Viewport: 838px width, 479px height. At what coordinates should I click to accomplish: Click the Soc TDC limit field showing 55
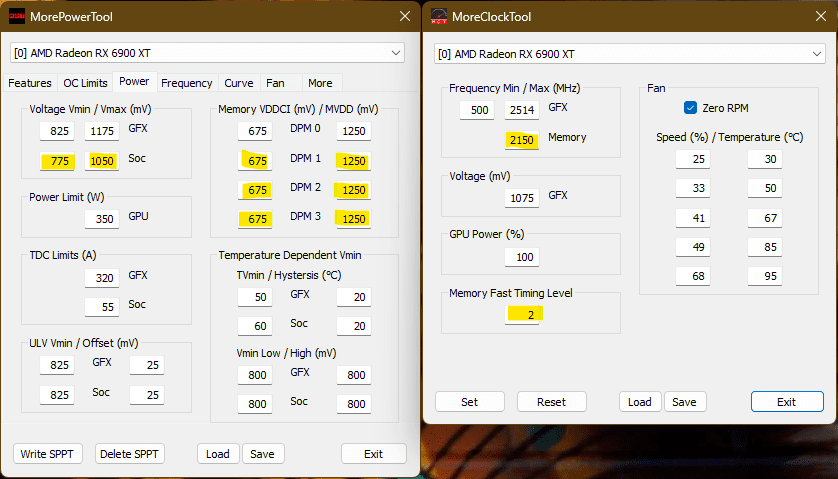[x=102, y=306]
